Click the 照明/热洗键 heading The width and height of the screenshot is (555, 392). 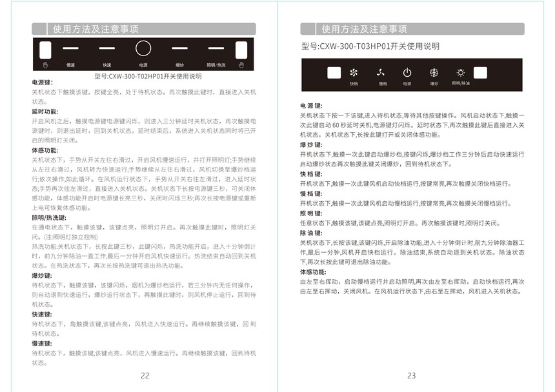pos(49,218)
